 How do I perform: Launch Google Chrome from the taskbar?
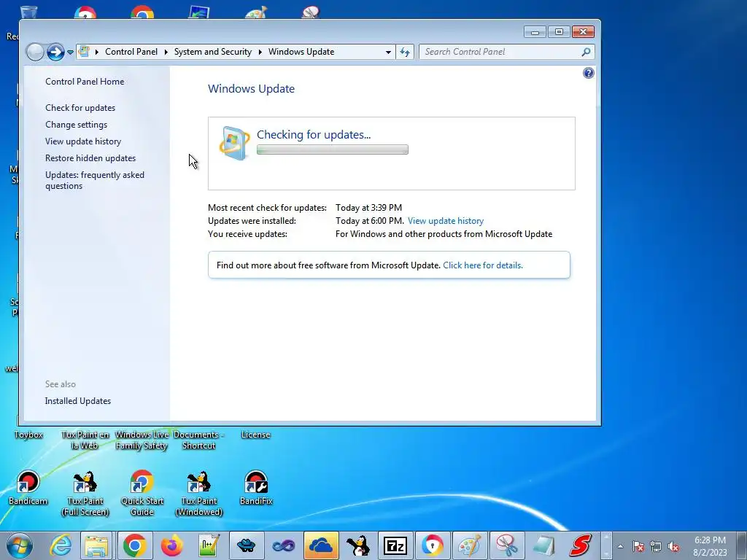pyautogui.click(x=135, y=545)
